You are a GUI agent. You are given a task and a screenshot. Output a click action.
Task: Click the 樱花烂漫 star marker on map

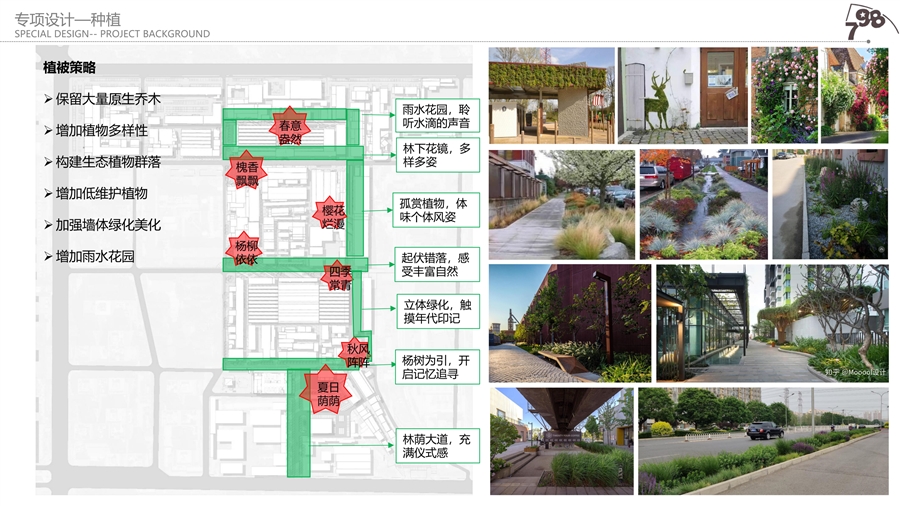pyautogui.click(x=333, y=215)
